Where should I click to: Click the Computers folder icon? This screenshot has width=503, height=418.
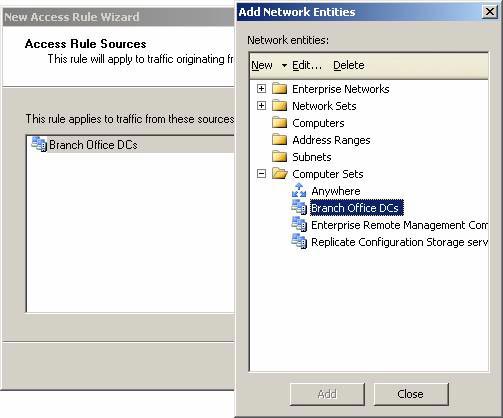(279, 123)
